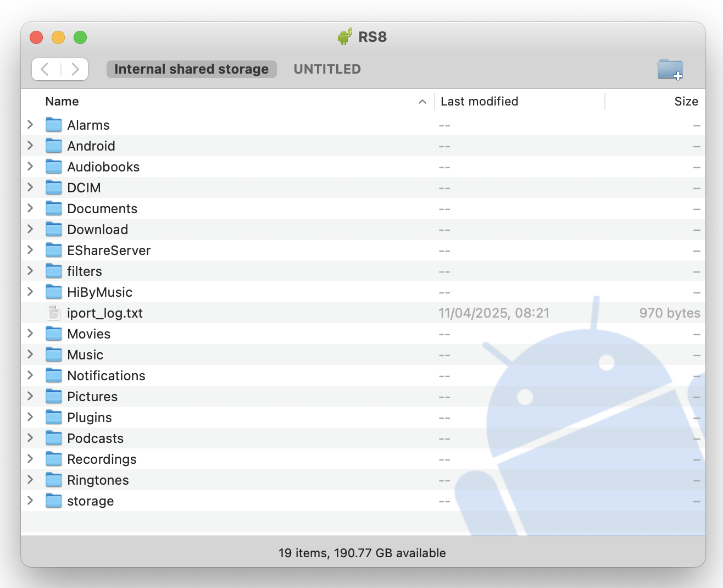Select the storage folder icon
Screen dimensions: 723x588
(54, 501)
